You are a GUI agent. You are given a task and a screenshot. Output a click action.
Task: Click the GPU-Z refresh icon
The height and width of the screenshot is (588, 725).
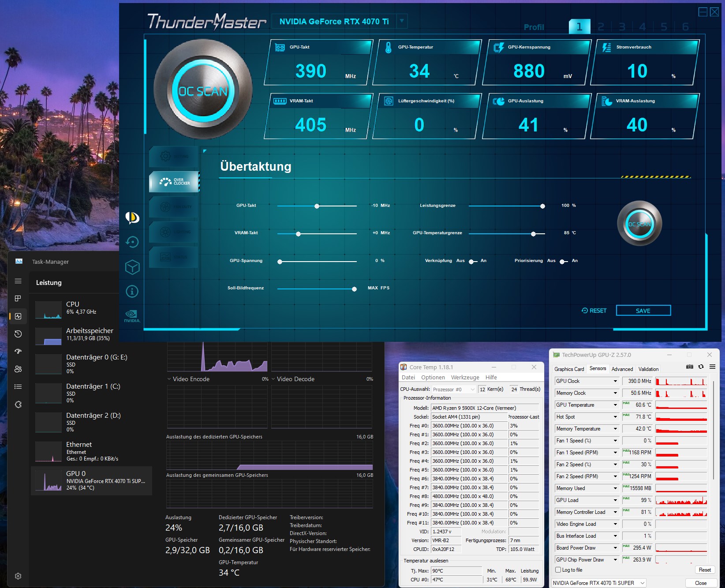pos(701,367)
